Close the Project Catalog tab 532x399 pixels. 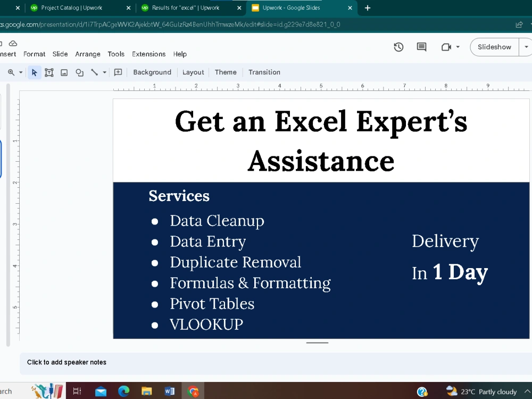click(x=129, y=8)
